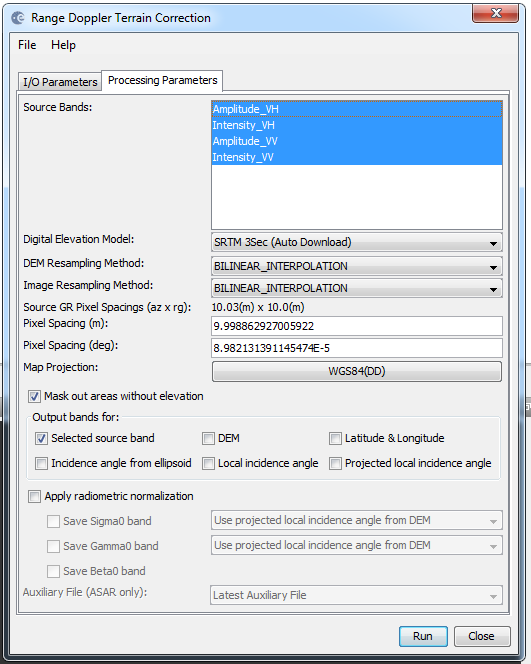Click empty area of Source Bands listbox
531x664 pixels.
pyautogui.click(x=357, y=197)
